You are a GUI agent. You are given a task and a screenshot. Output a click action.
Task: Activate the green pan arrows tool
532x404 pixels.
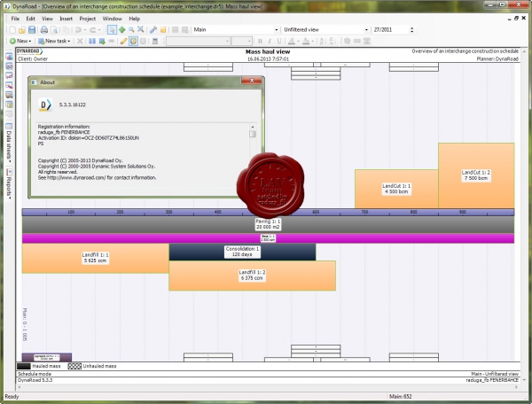coord(121,30)
